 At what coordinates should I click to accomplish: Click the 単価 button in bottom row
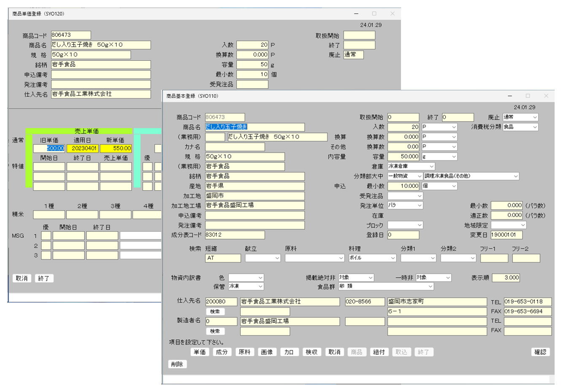click(200, 352)
